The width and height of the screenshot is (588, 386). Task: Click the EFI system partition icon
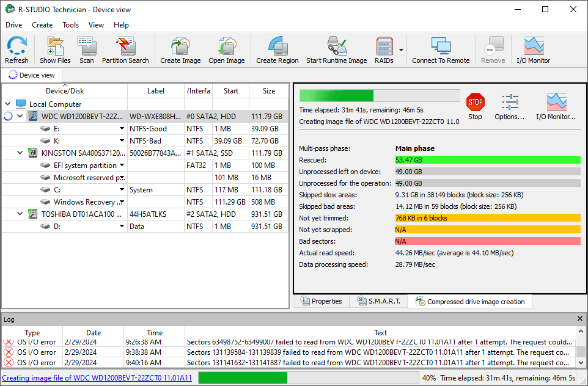(x=45, y=166)
